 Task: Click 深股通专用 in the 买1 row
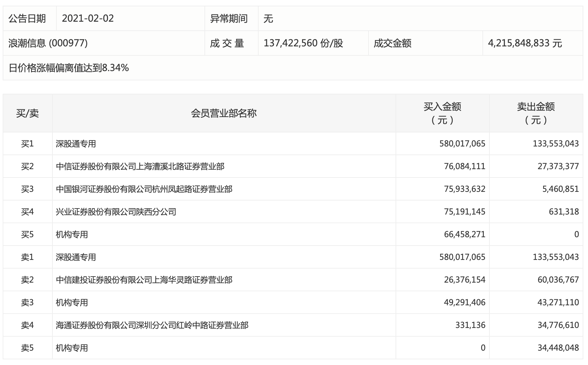tap(76, 143)
